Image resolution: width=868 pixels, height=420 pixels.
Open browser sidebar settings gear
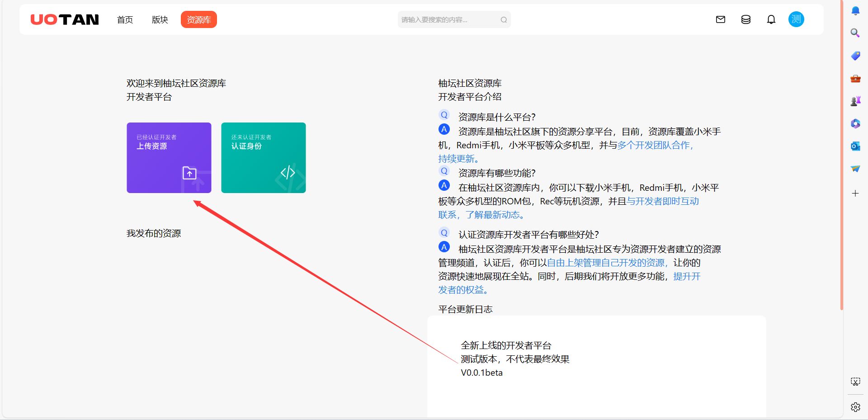855,407
